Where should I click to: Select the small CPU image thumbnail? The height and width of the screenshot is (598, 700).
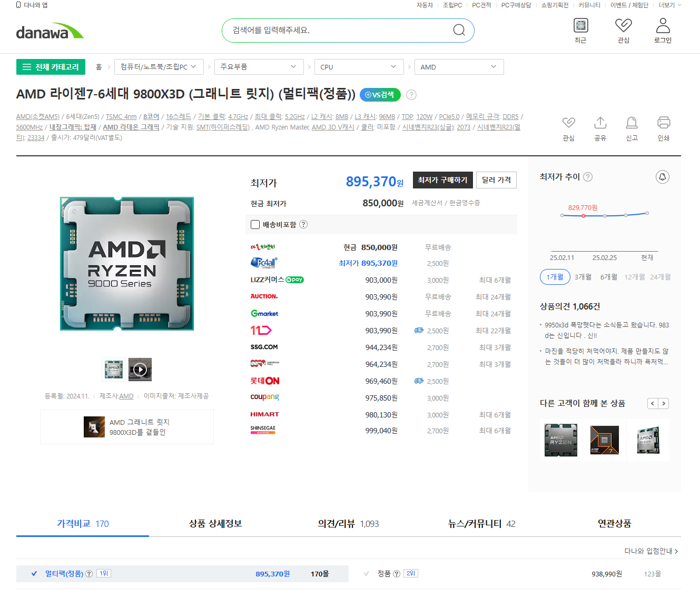(x=114, y=370)
